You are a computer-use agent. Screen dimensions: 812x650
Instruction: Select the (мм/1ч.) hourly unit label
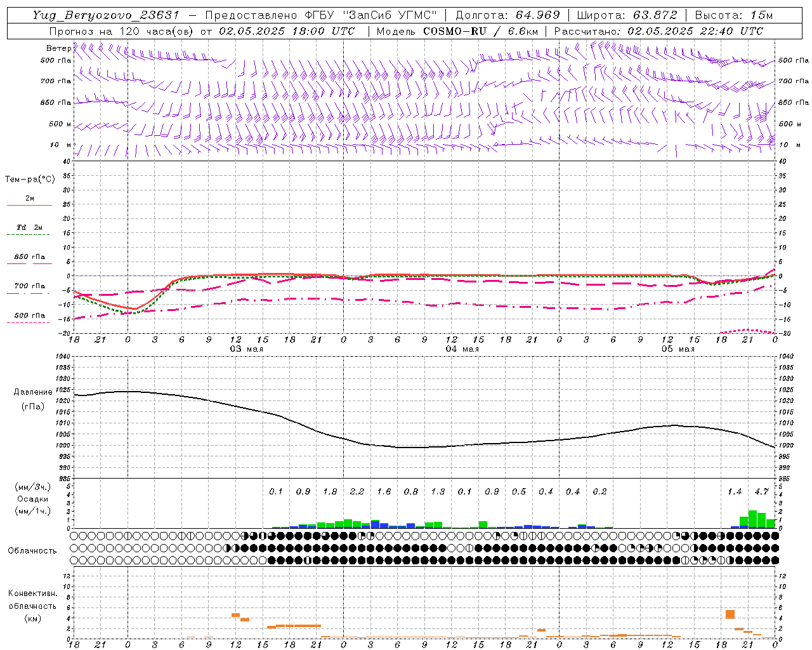[32, 511]
